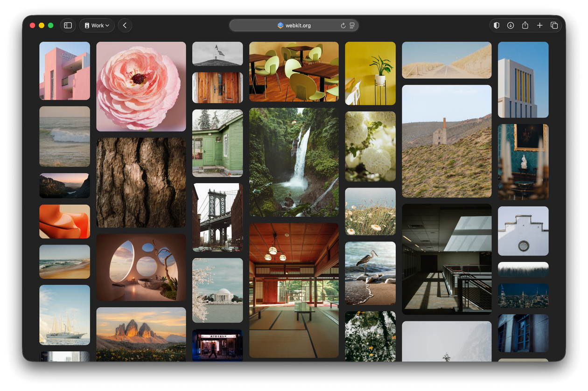Toggle the Safari sidebar
Viewport: 588px width, 391px height.
[68, 26]
